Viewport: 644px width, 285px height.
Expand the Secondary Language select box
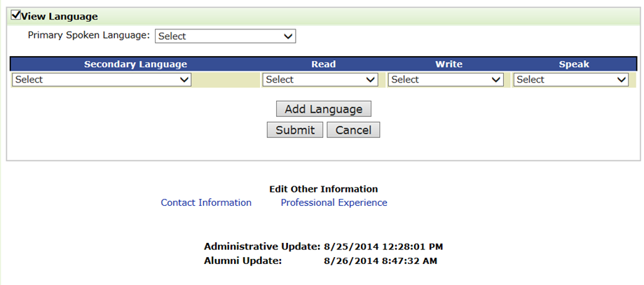tap(102, 80)
